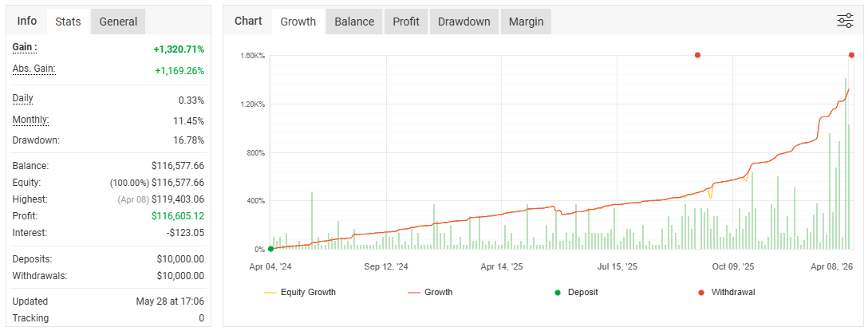Click the "Equity:" label
868x331 pixels.
point(26,182)
